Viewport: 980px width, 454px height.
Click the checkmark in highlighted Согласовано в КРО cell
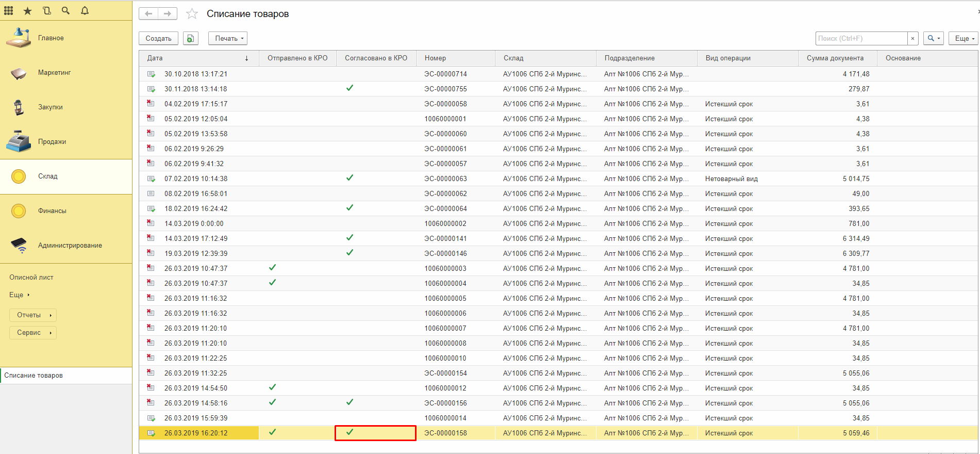point(350,432)
